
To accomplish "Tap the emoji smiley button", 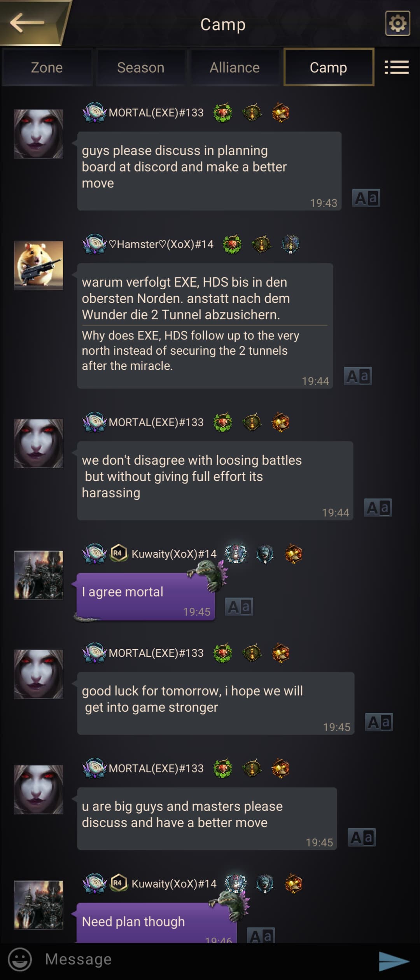I will coord(20,959).
